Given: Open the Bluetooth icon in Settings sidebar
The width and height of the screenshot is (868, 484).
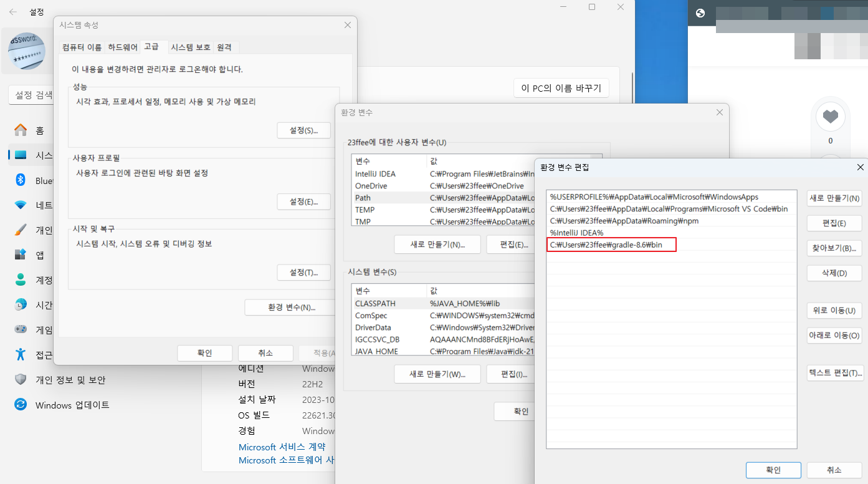Looking at the screenshot, I should click(21, 180).
